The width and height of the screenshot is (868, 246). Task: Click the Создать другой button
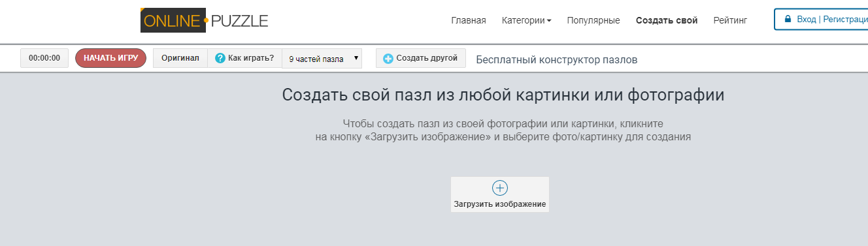[421, 58]
